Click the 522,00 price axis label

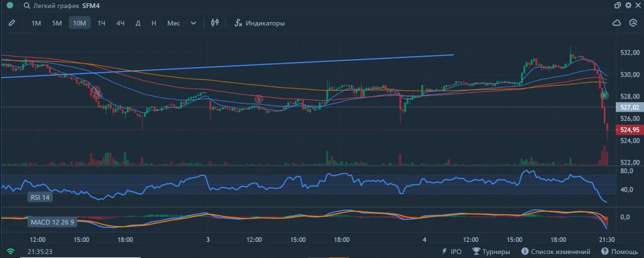[630, 162]
